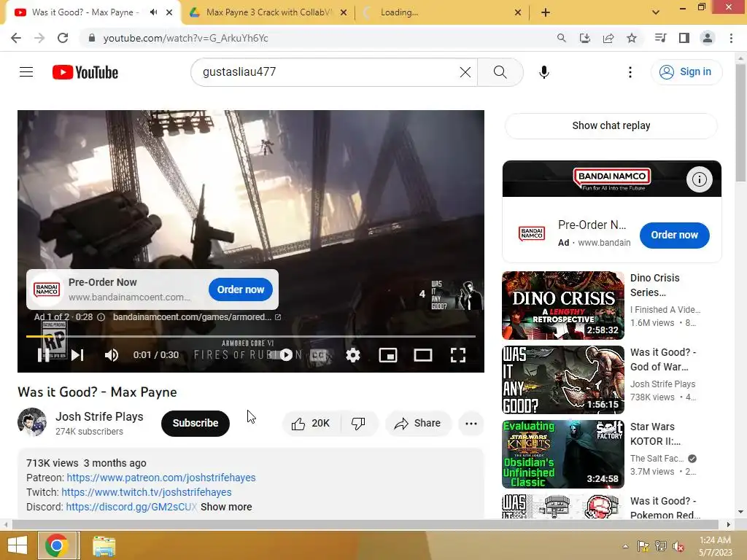Open Bandai Namco sidebar ad info icon

click(699, 179)
